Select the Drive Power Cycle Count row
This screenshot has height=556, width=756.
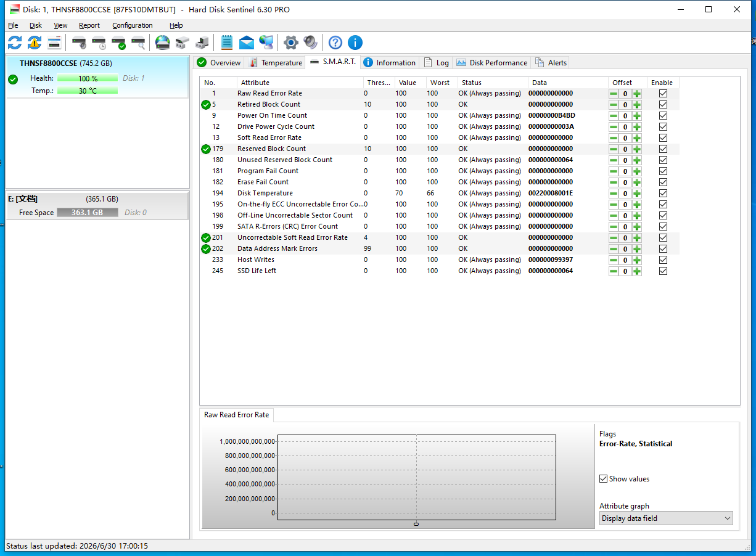440,127
